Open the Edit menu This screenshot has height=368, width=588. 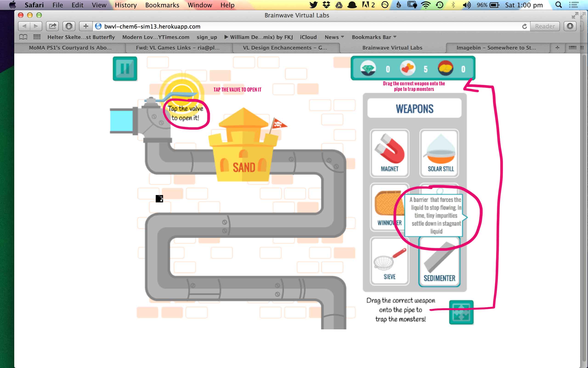pos(77,5)
